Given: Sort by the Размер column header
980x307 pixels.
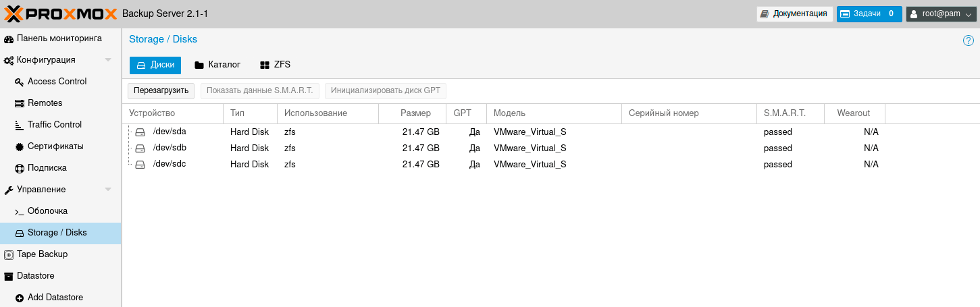Looking at the screenshot, I should [415, 113].
